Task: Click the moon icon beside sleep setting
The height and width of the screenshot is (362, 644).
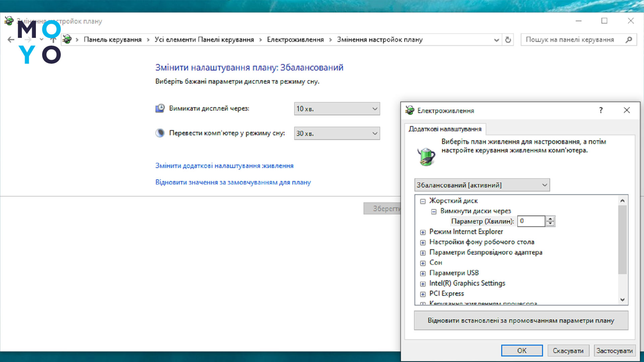Action: (160, 133)
